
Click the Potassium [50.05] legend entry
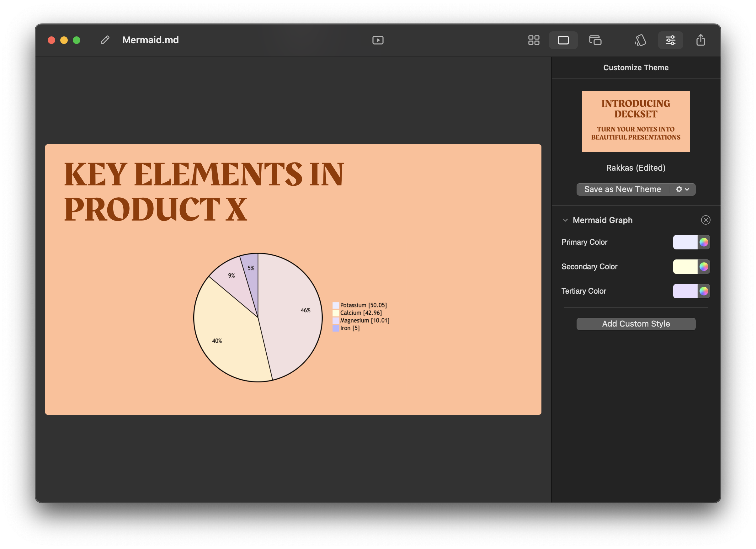coord(360,305)
